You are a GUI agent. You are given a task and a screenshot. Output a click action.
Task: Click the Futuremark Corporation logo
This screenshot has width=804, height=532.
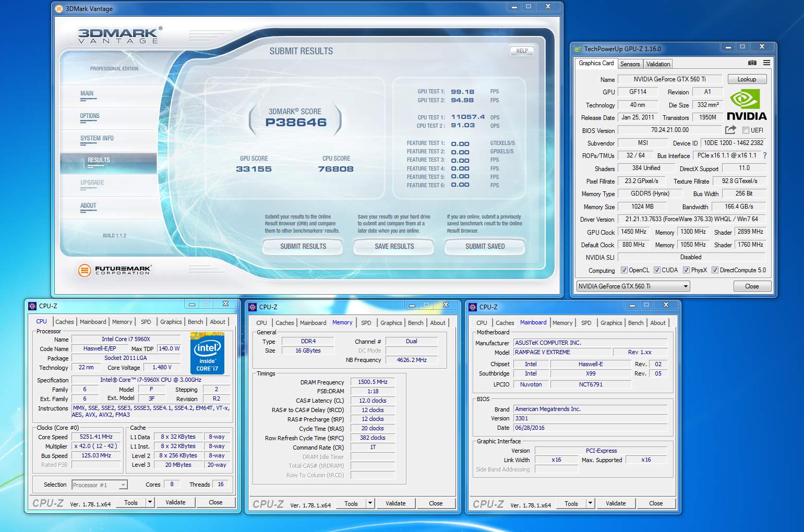click(115, 270)
